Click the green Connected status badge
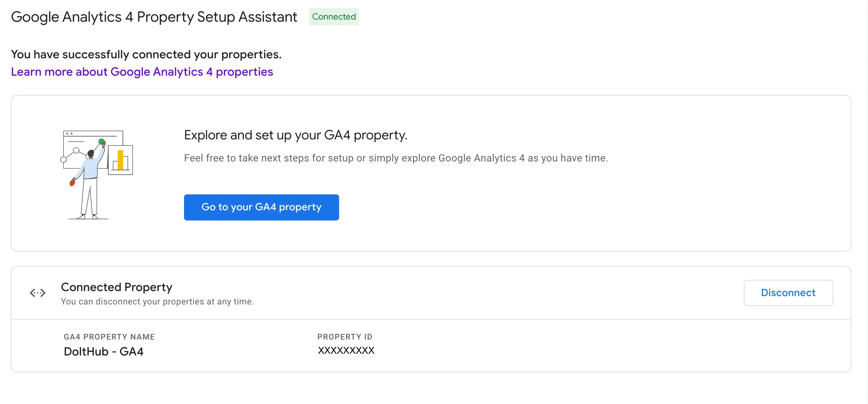Image resolution: width=868 pixels, height=404 pixels. tap(333, 17)
